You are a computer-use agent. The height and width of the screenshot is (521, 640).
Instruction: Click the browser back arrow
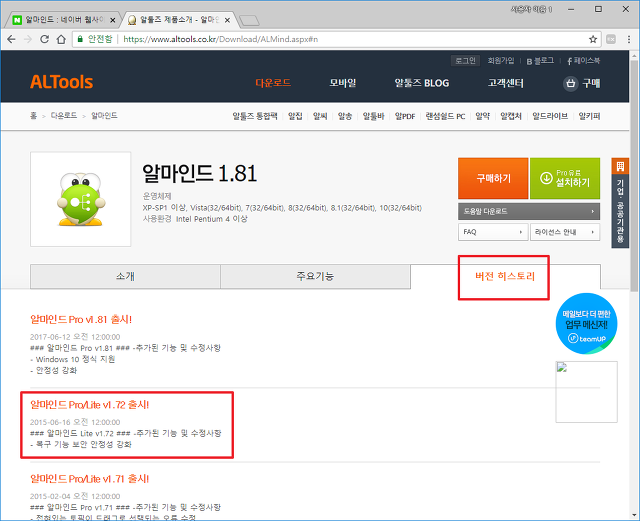[x=11, y=39]
